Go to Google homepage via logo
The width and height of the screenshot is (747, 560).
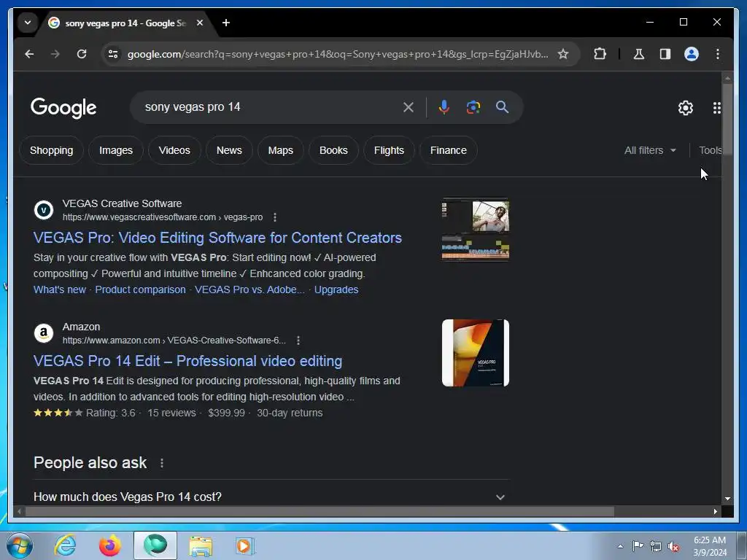tap(63, 108)
